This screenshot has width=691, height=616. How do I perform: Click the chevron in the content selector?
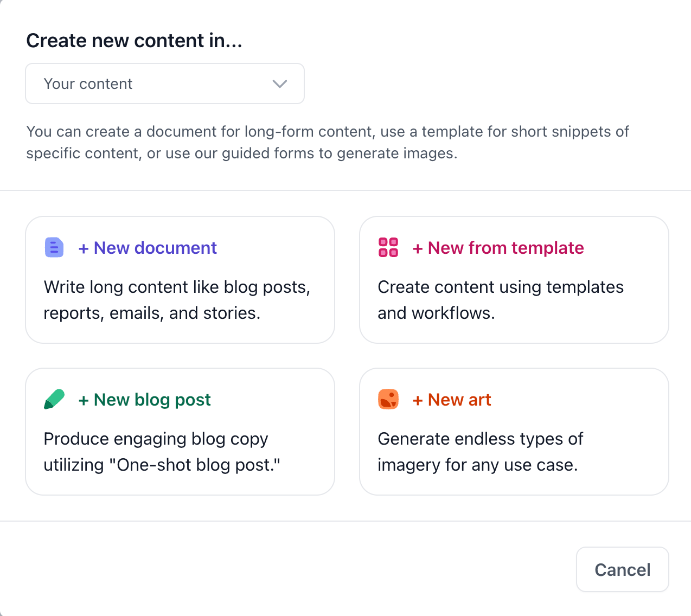[x=279, y=84]
